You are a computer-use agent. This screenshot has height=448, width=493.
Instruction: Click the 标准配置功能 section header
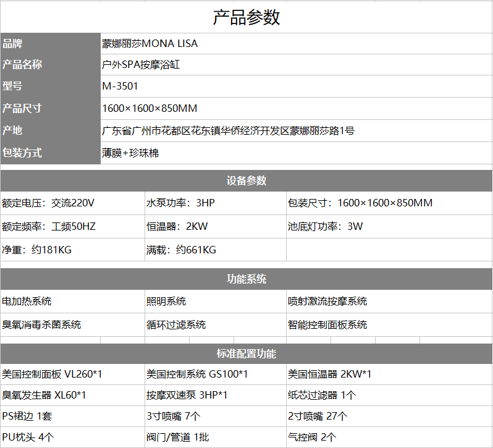(247, 354)
